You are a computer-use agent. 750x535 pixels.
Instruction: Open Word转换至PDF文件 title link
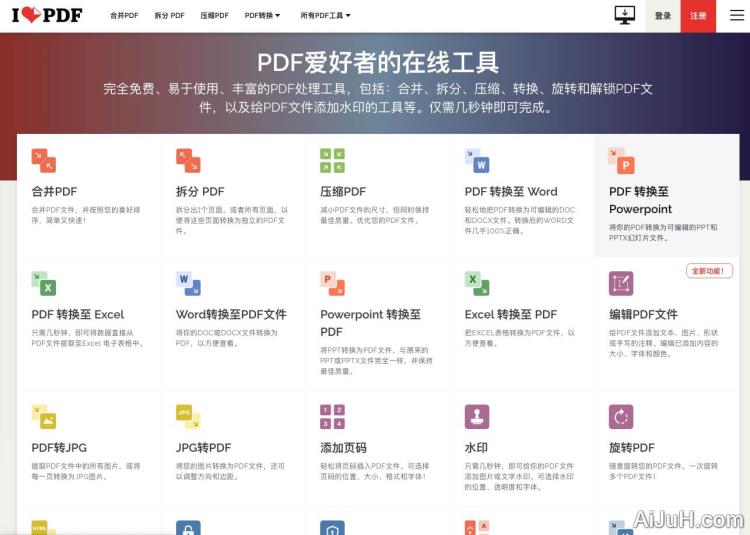click(231, 315)
